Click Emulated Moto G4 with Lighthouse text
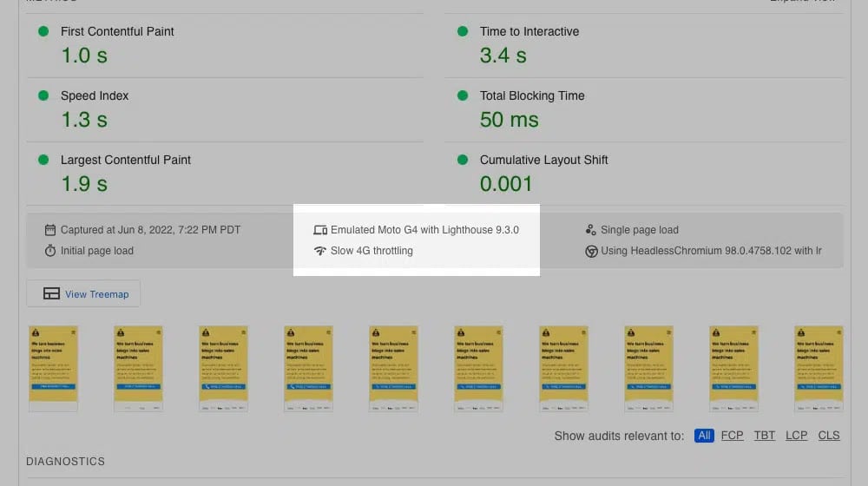868x486 pixels. [424, 230]
